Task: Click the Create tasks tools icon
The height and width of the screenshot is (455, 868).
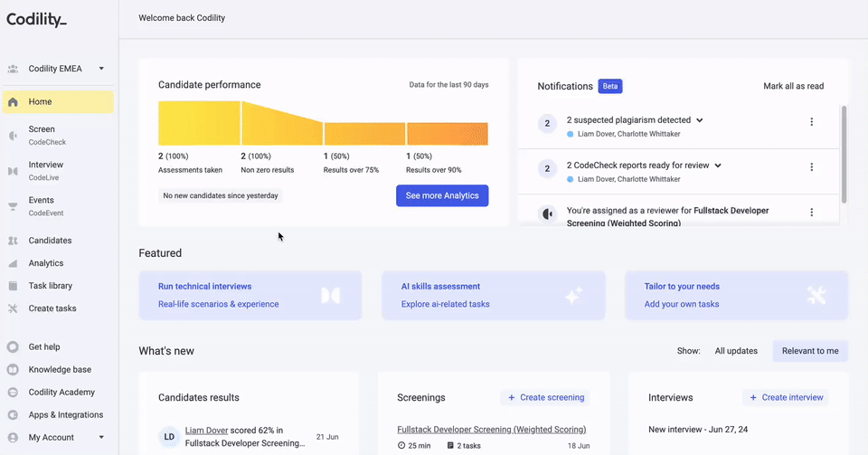Action: coord(13,308)
